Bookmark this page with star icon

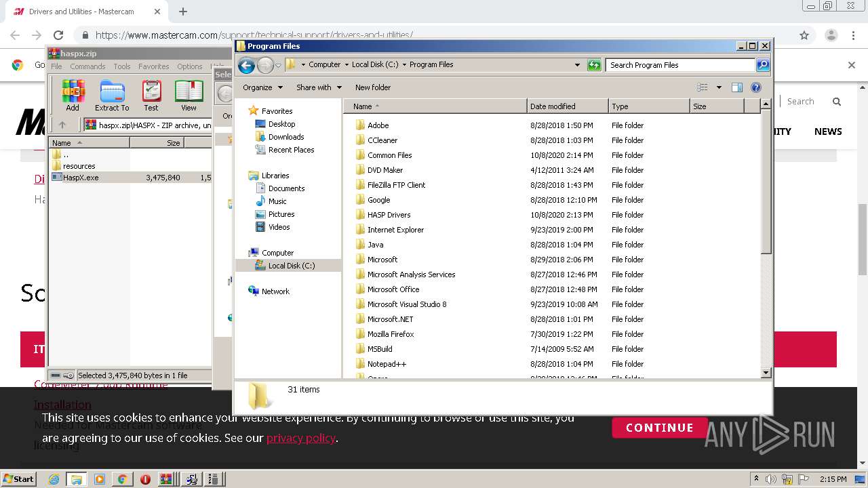[x=804, y=35]
